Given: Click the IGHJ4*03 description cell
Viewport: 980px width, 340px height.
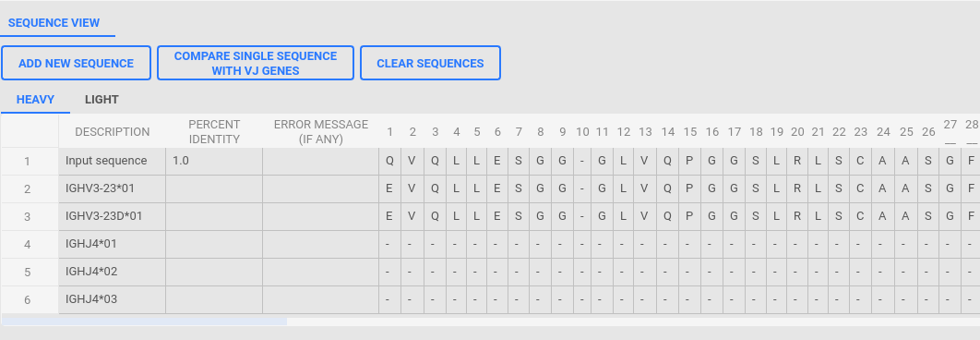Looking at the screenshot, I should click(113, 299).
